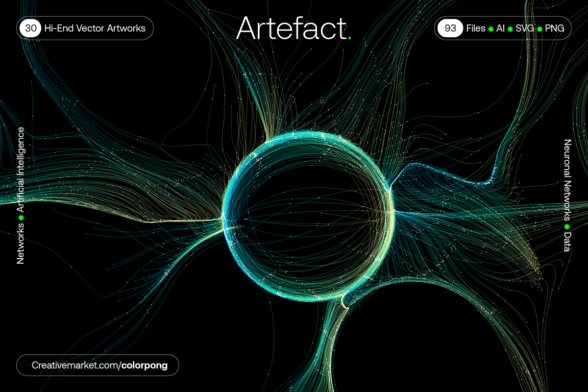Select the 30 number badge
The image size is (588, 392).
coord(31,28)
